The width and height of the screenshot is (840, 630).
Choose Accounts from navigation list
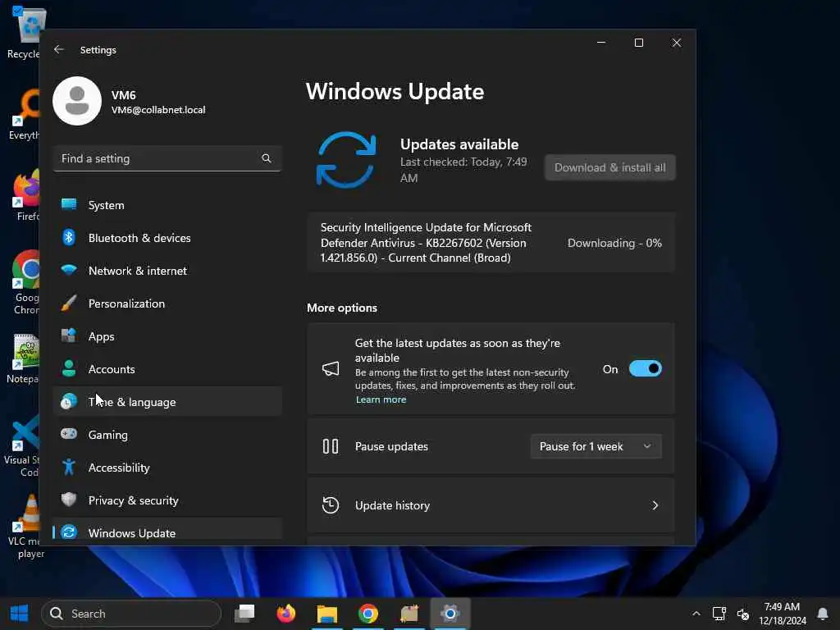(167, 369)
